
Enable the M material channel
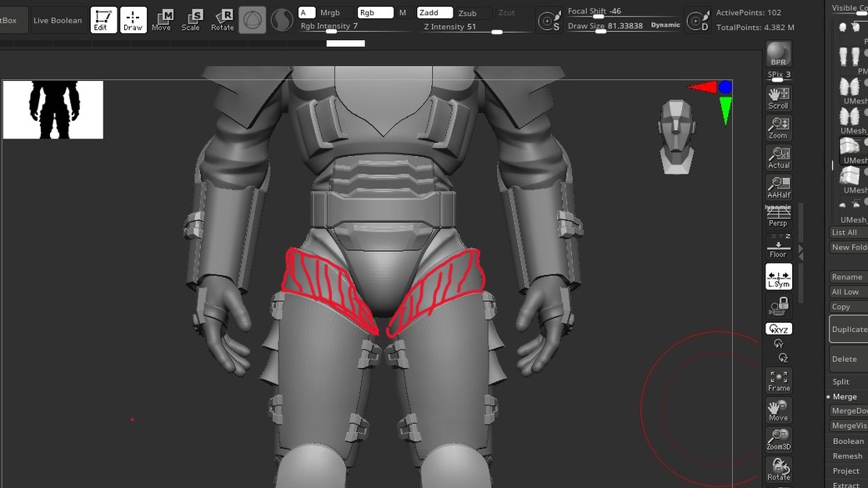403,13
